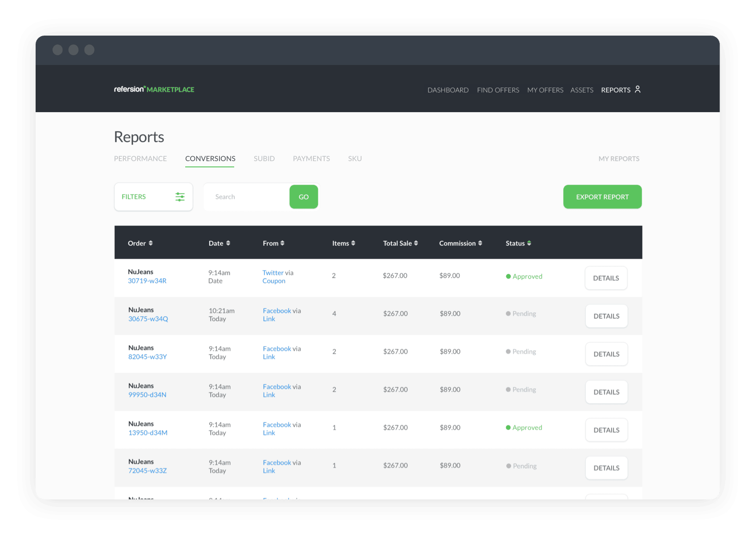Select the SUBID tab
The width and height of the screenshot is (756, 535).
pyautogui.click(x=264, y=158)
